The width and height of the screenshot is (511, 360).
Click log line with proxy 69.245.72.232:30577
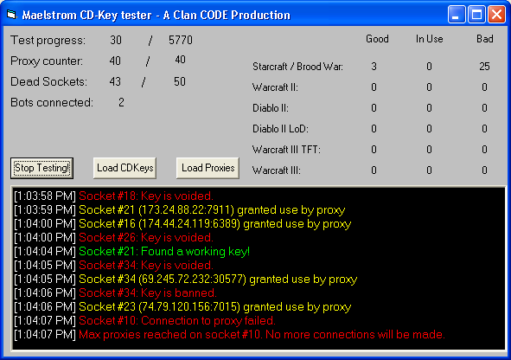(x=185, y=279)
